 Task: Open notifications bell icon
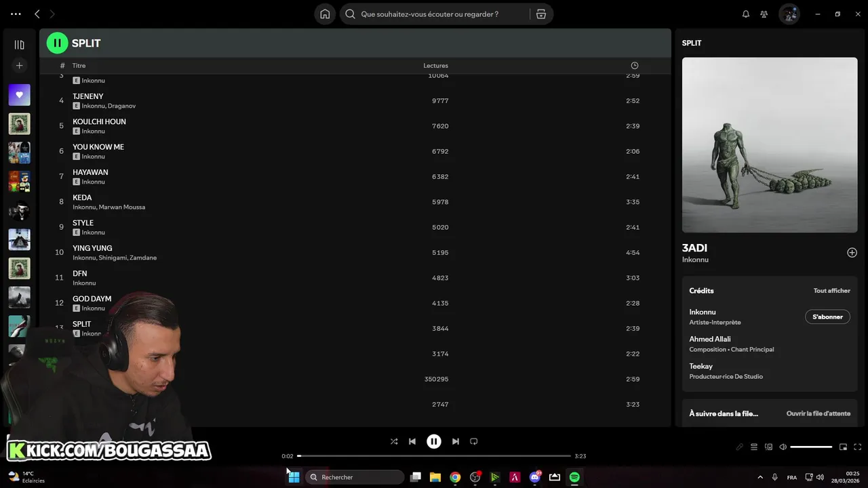(746, 14)
